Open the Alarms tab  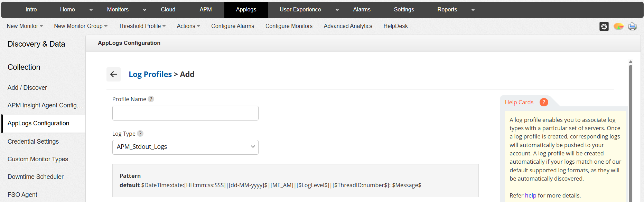point(362,10)
